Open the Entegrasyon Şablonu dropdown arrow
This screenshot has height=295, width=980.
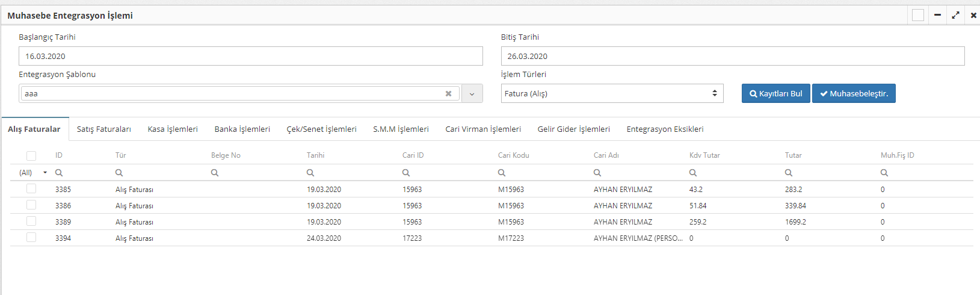click(472, 94)
